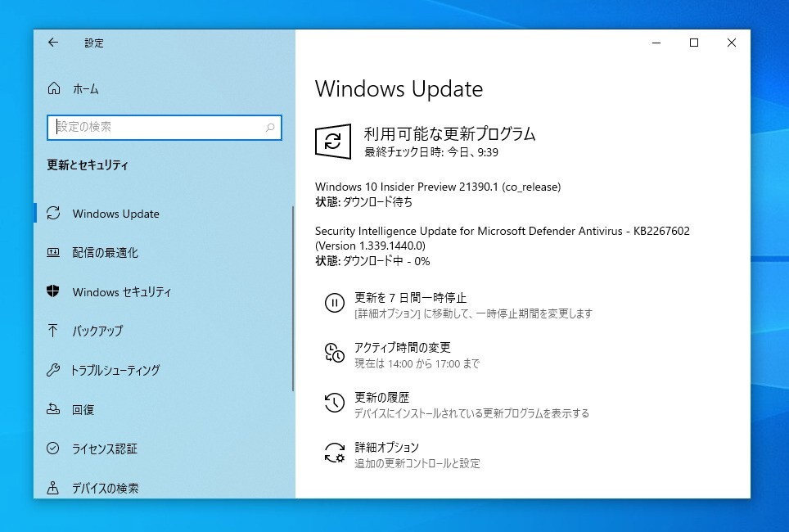Image resolution: width=789 pixels, height=532 pixels.
Task: Click the 設定の検索 search field
Action: [164, 128]
